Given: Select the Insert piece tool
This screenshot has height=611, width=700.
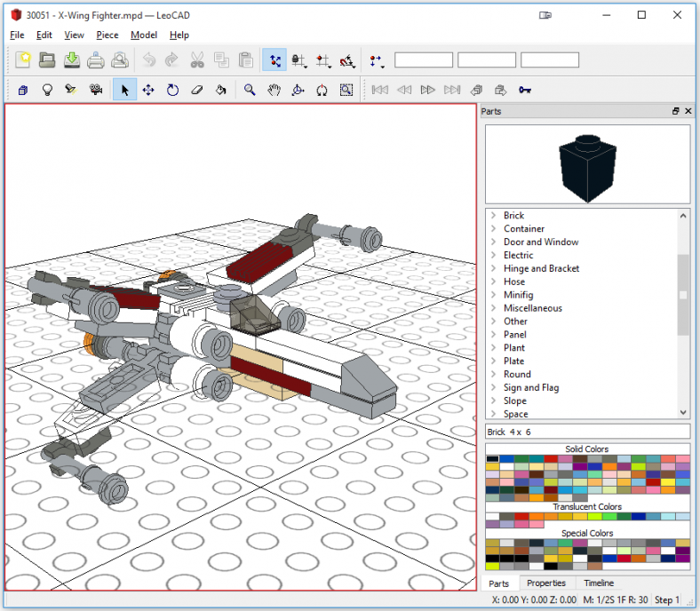Looking at the screenshot, I should point(23,91).
